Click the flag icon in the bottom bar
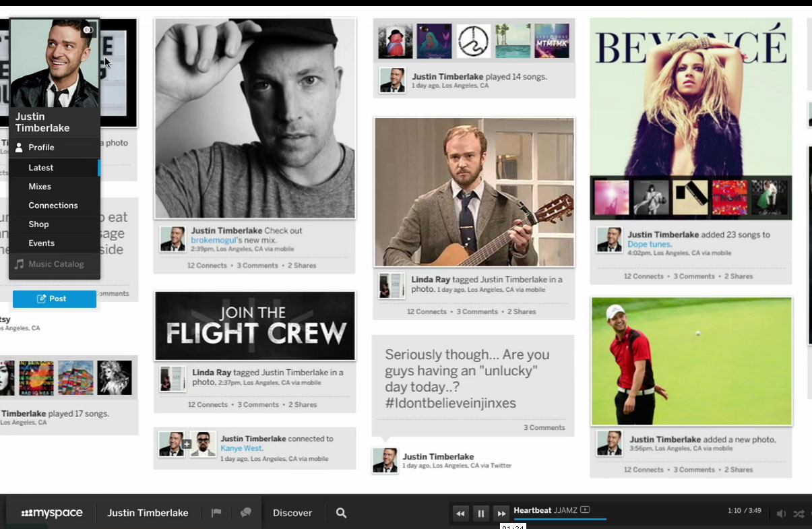This screenshot has height=529, width=812. [x=216, y=513]
